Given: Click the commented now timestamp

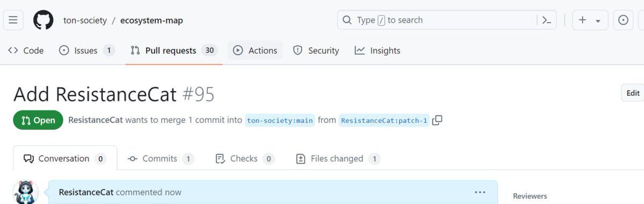Looking at the screenshot, I should 149,192.
